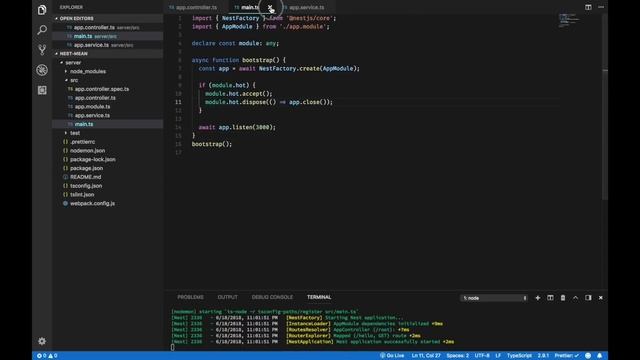Open the PROBLEMS panel tab
Screen dimensions: 640x360
coord(191,297)
